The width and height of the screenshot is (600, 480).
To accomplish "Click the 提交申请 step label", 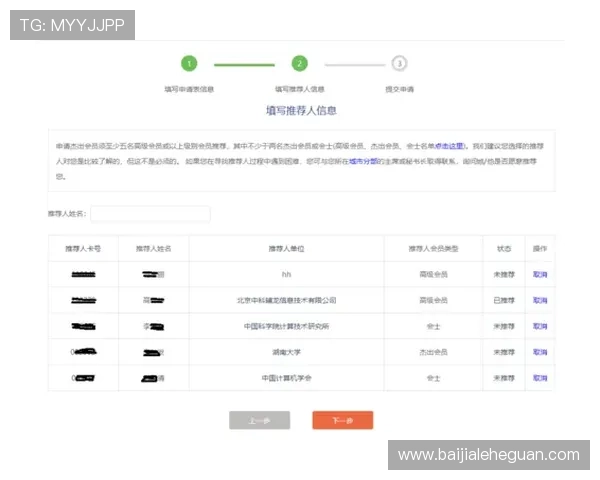I will pos(399,89).
